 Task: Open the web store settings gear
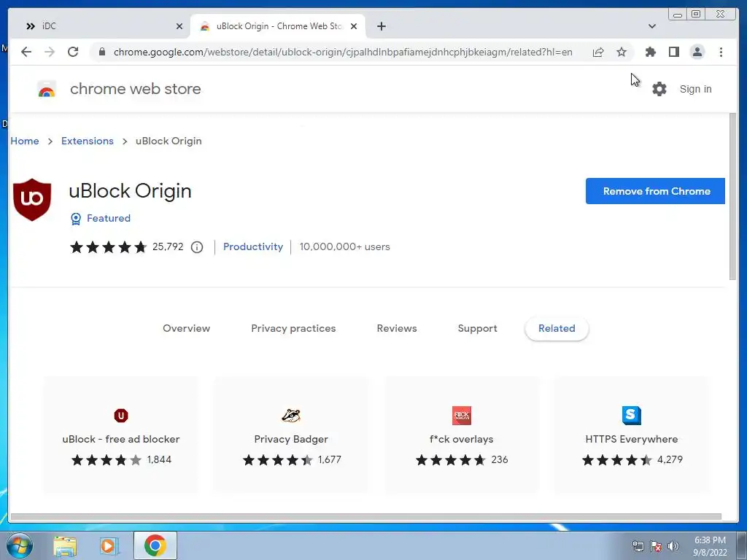(x=659, y=89)
